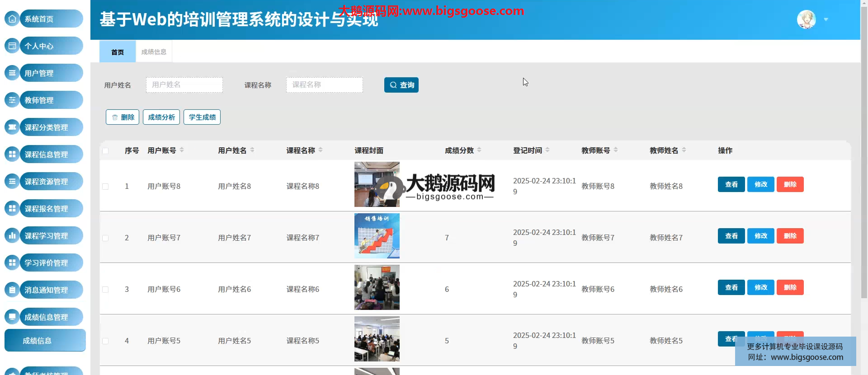Click the vertical page scrollbar
Screen dimensions: 868x375
click(864, 181)
